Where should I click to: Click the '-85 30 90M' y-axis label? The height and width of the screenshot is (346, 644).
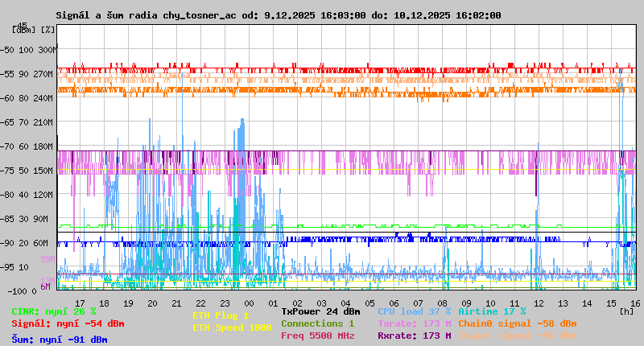tap(25, 219)
